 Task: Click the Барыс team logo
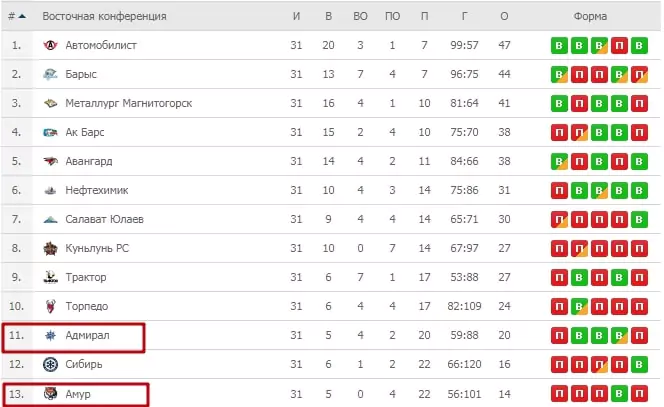[50, 74]
